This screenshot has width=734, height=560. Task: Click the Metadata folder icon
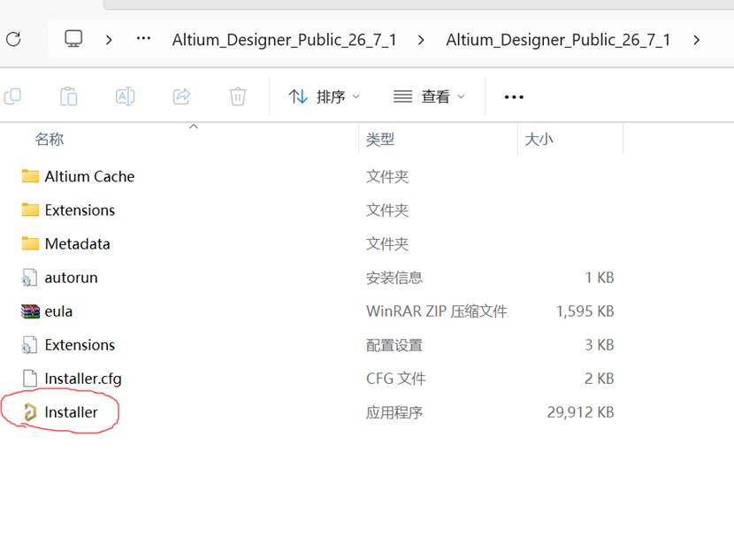click(x=30, y=243)
